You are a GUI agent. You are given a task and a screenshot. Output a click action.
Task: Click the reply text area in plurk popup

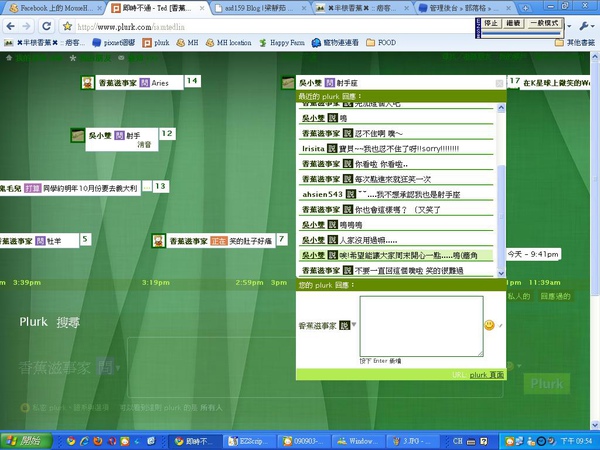pos(421,326)
